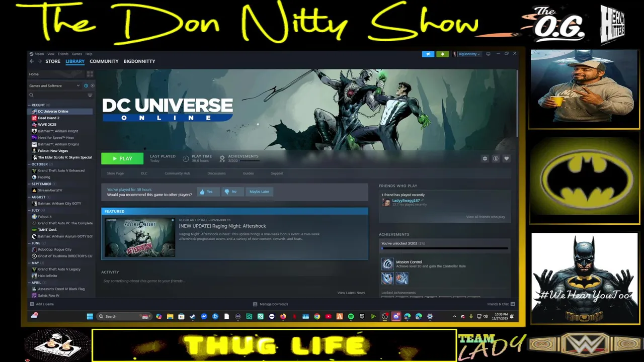This screenshot has width=644, height=362.
Task: Open library advanced filter options icon
Action: [90, 95]
